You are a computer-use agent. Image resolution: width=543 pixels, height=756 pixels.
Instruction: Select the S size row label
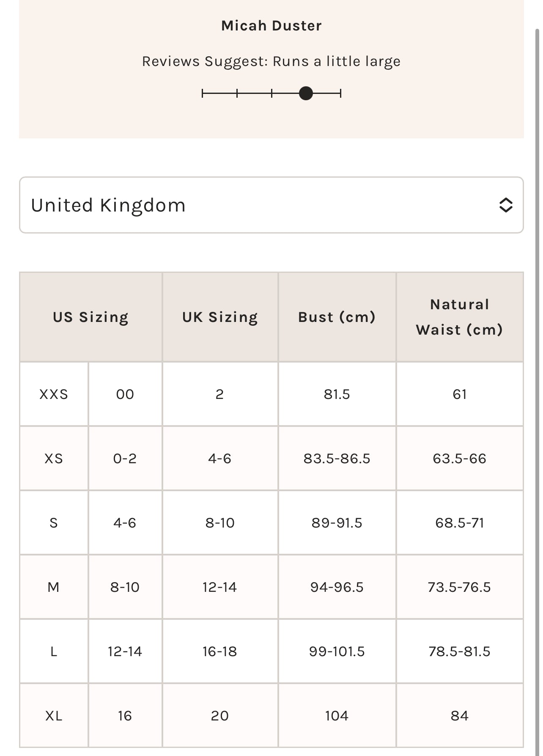[x=54, y=523]
